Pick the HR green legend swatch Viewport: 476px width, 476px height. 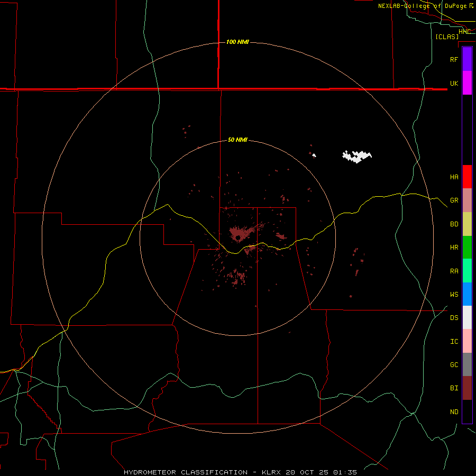click(x=467, y=248)
